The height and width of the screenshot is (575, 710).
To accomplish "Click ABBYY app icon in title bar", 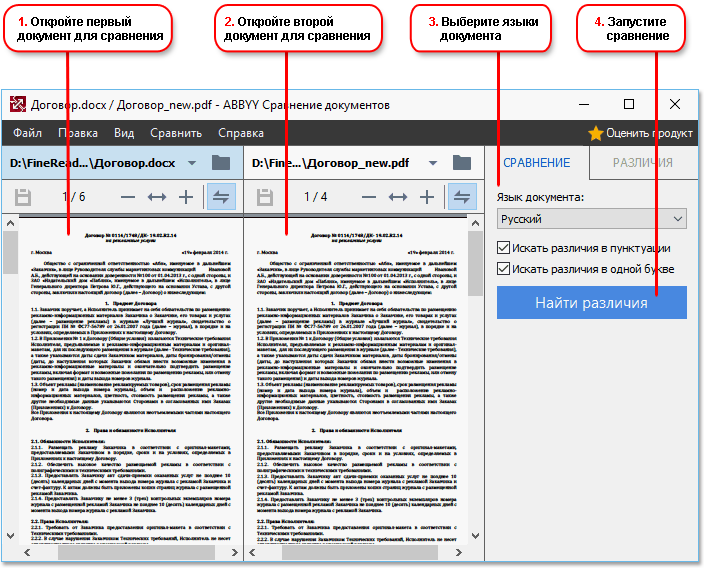I will click(18, 105).
